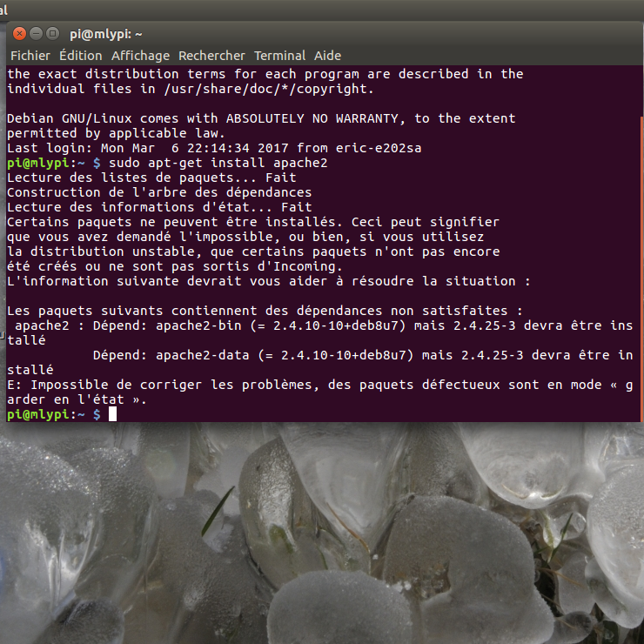Minimize the pi@mlypi terminal window

tap(37, 33)
